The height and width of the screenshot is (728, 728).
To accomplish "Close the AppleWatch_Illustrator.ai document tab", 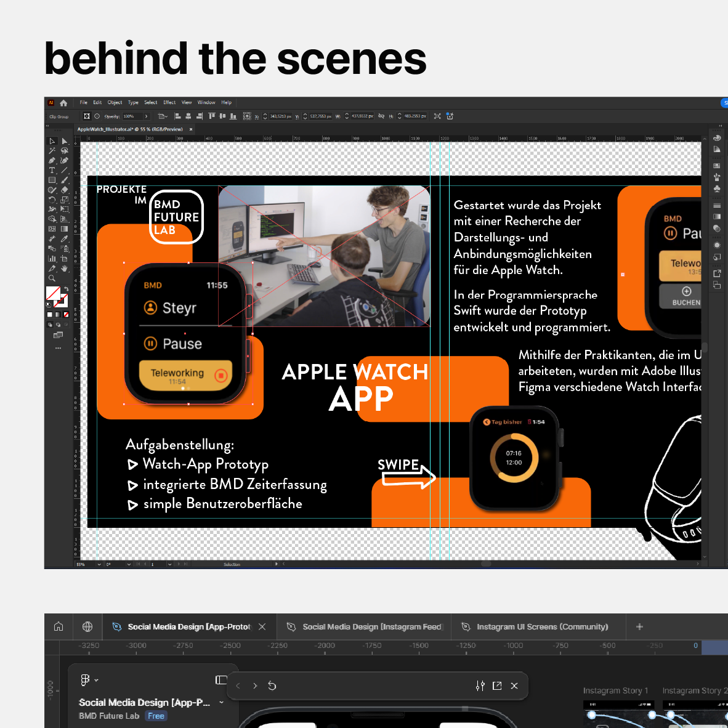I will click(191, 129).
